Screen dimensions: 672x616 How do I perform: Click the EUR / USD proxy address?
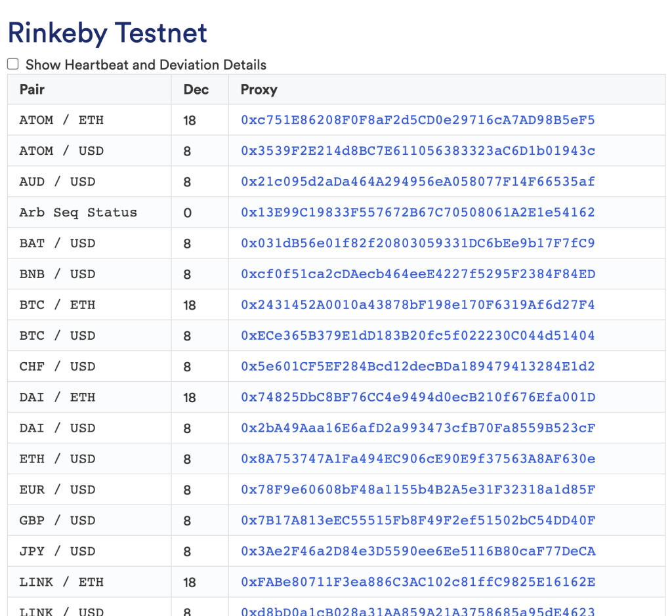[x=417, y=490]
